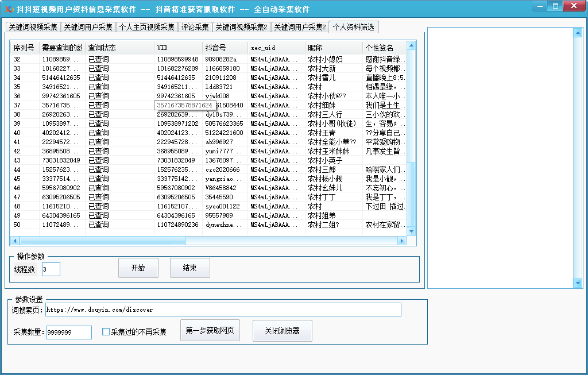Click table horizontal scroll right arrow
Viewport: 588px width, 375px height.
pyautogui.click(x=401, y=241)
